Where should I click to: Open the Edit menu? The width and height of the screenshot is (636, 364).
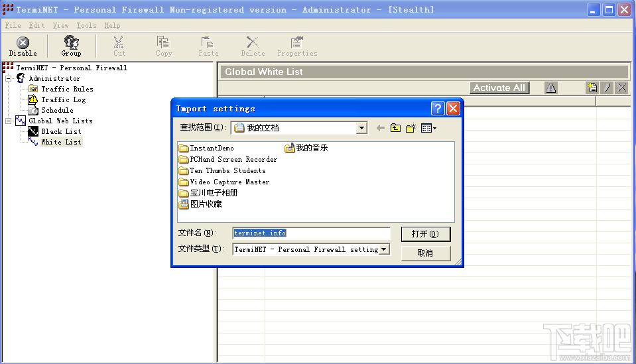36,26
